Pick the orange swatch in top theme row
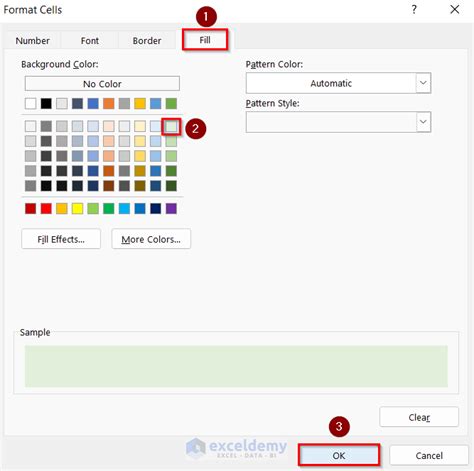 109,103
